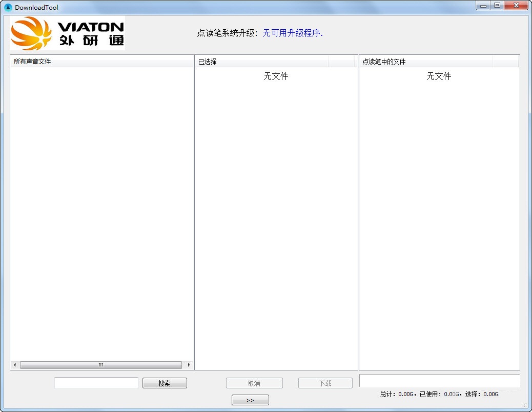Image resolution: width=532 pixels, height=412 pixels.
Task: Click the 无可用升级程序 upgrade status text
Action: coord(293,33)
